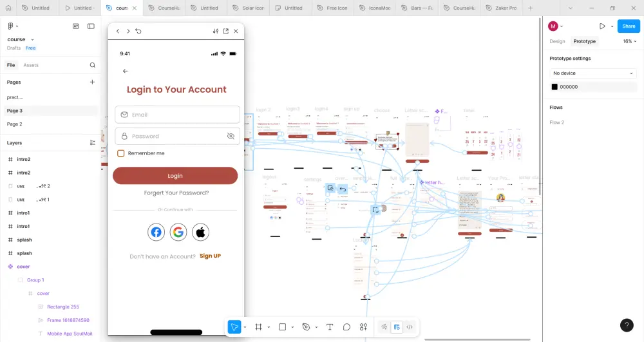Switch to the File tab
The height and width of the screenshot is (342, 644).
[x=11, y=65]
